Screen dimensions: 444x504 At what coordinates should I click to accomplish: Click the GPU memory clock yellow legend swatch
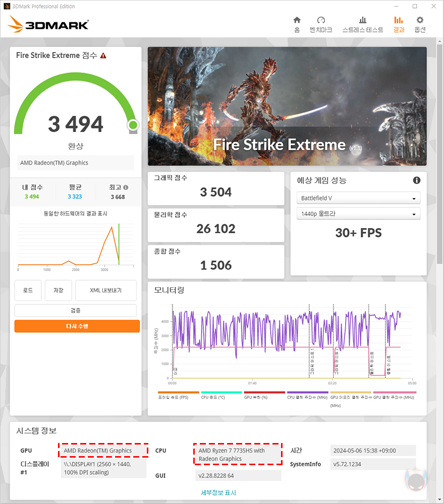pyautogui.click(x=351, y=393)
